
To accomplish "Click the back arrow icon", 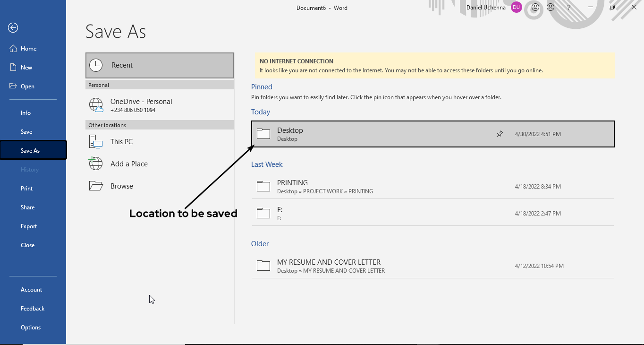I will click(x=13, y=28).
